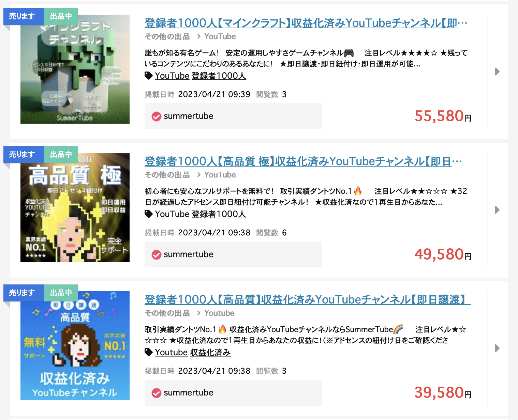Click tag icon beside Youtube 収益化済み tags
Viewport: 518px width, 420px height.
149,352
